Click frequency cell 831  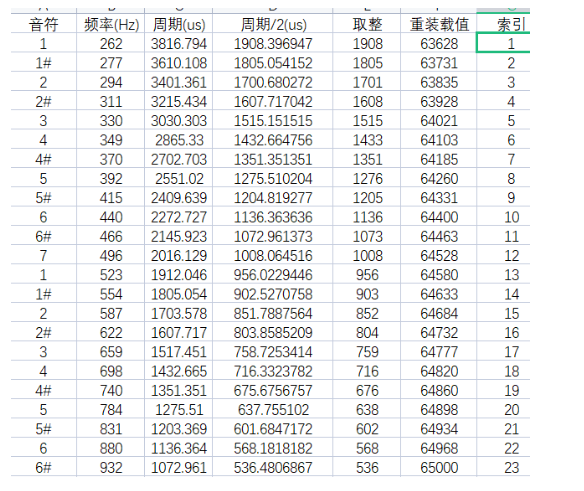tap(111, 429)
